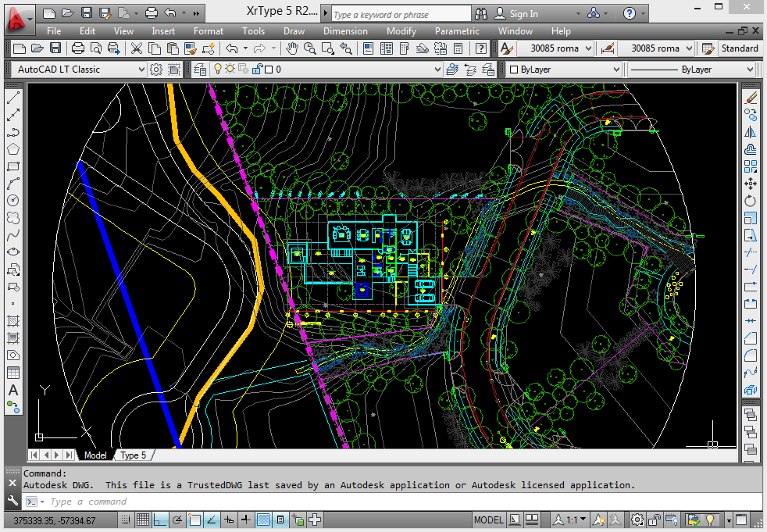Open the Help question mark button
767x532 pixels.
click(x=629, y=14)
